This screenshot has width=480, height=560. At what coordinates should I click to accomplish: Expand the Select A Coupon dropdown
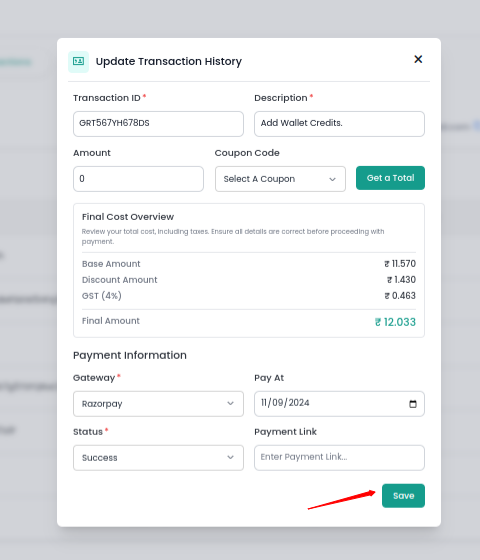coord(280,179)
